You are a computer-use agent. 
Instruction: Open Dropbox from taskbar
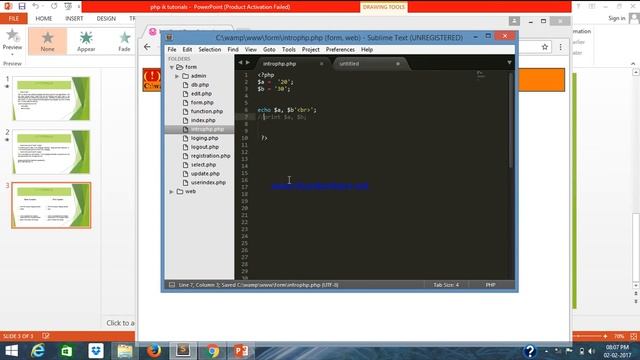click(x=96, y=351)
